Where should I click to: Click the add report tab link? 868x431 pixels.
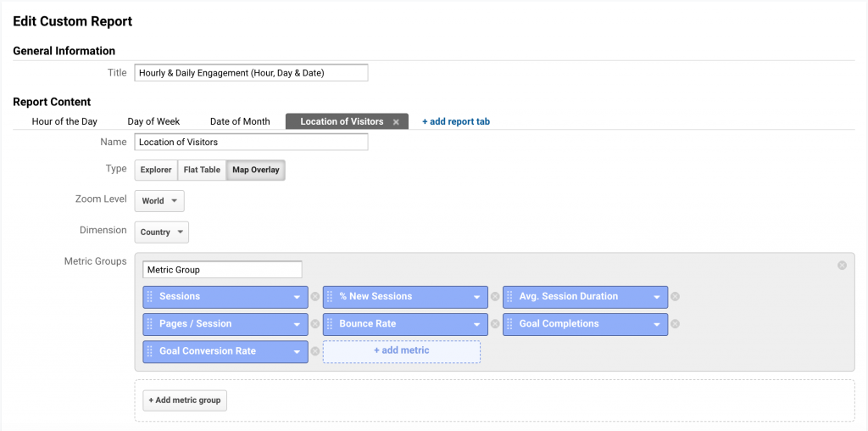(456, 121)
